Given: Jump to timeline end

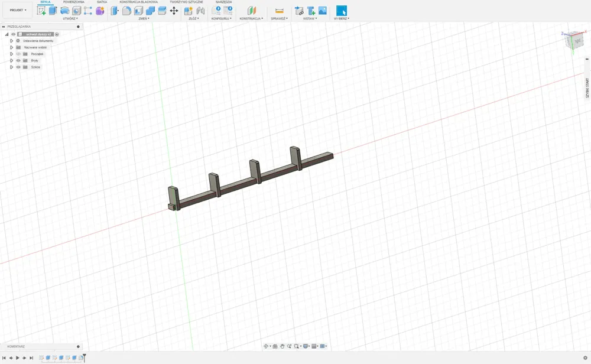Looking at the screenshot, I should 31,358.
